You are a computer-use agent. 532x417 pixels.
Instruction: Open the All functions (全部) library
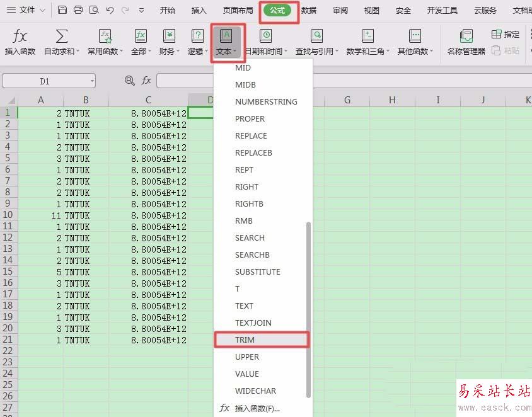point(140,36)
